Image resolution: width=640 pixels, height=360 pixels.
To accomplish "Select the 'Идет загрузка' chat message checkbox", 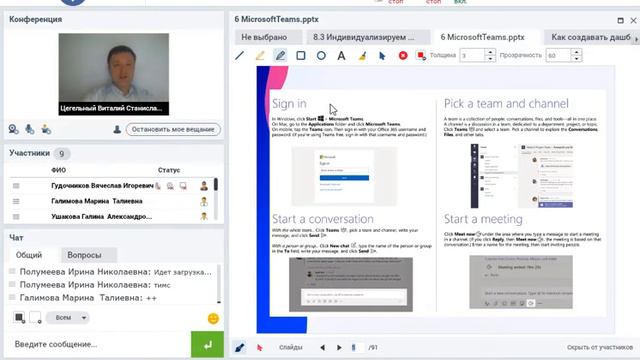I will tap(12, 271).
